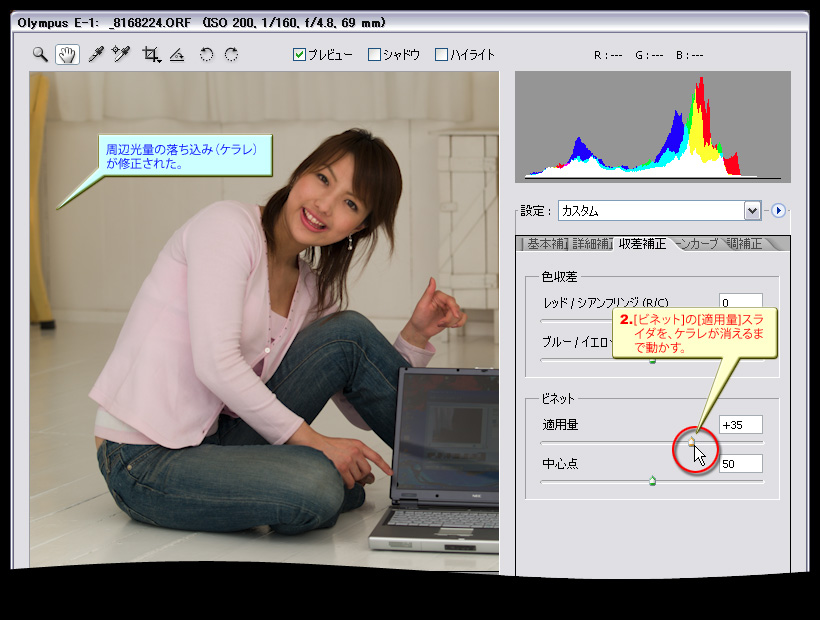Select the Color Sampler tool

pyautogui.click(x=121, y=54)
